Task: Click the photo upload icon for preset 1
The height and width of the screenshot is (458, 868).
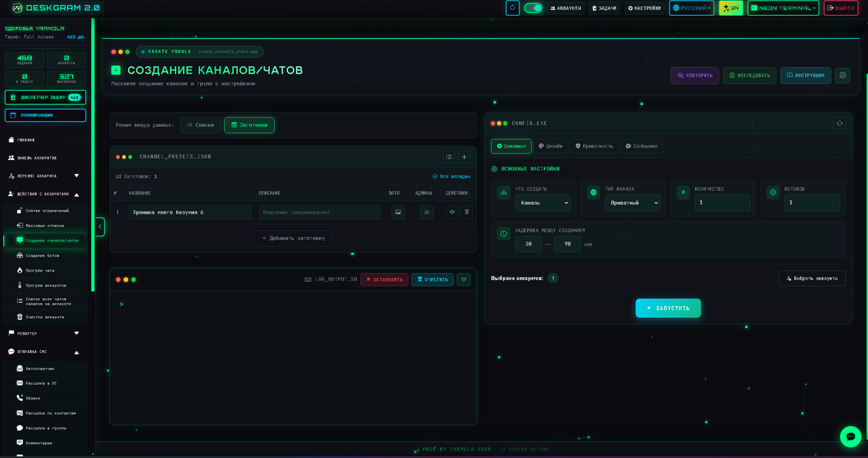Action: pos(398,212)
